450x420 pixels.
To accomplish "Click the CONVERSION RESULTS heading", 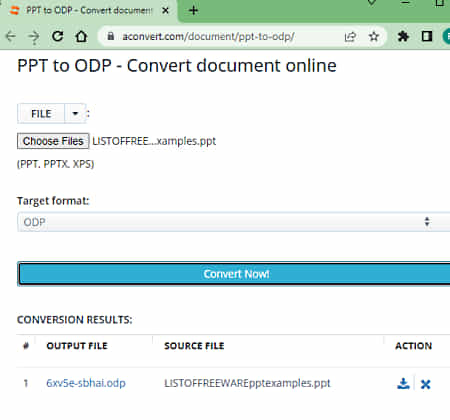I will (75, 320).
